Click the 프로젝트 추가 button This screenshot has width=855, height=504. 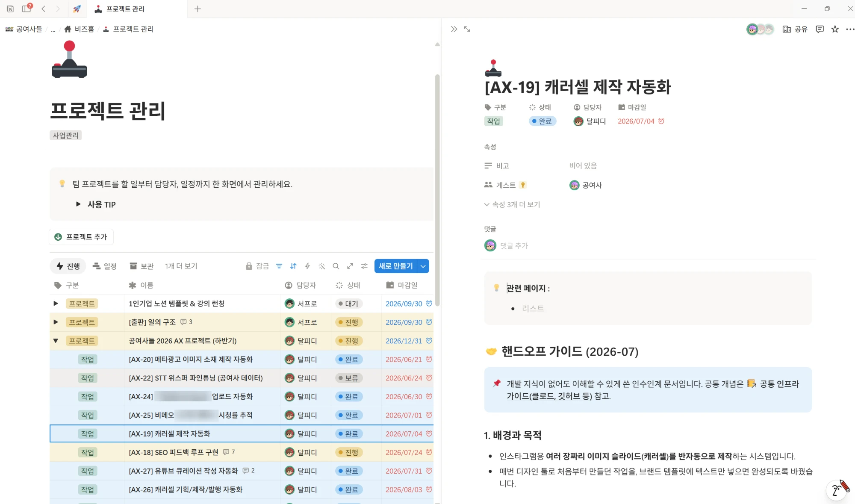click(x=81, y=237)
